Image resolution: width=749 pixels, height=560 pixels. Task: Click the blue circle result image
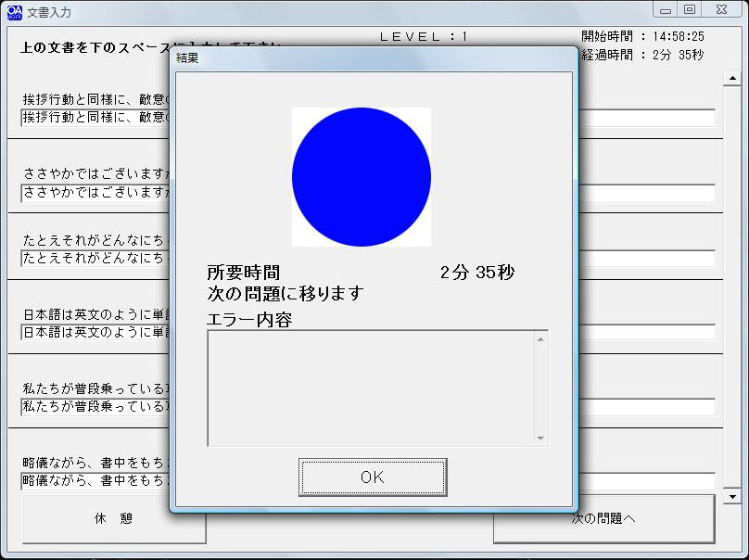[362, 177]
